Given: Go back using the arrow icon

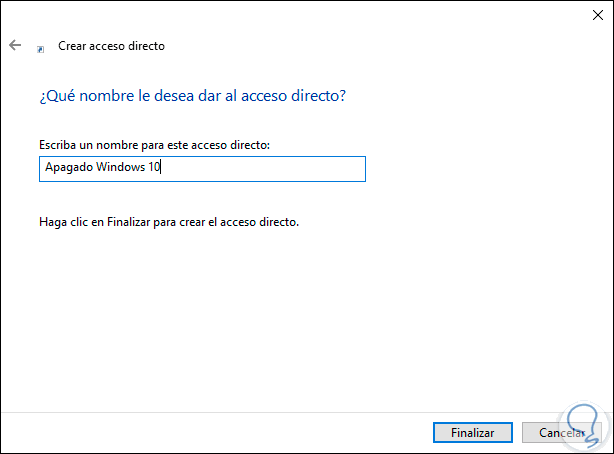Looking at the screenshot, I should (x=15, y=46).
